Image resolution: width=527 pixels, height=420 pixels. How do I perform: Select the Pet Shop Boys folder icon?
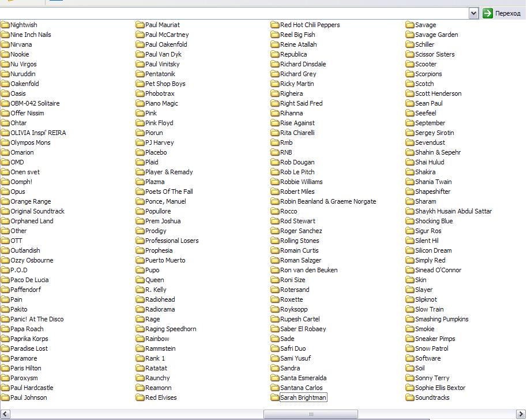(x=140, y=84)
